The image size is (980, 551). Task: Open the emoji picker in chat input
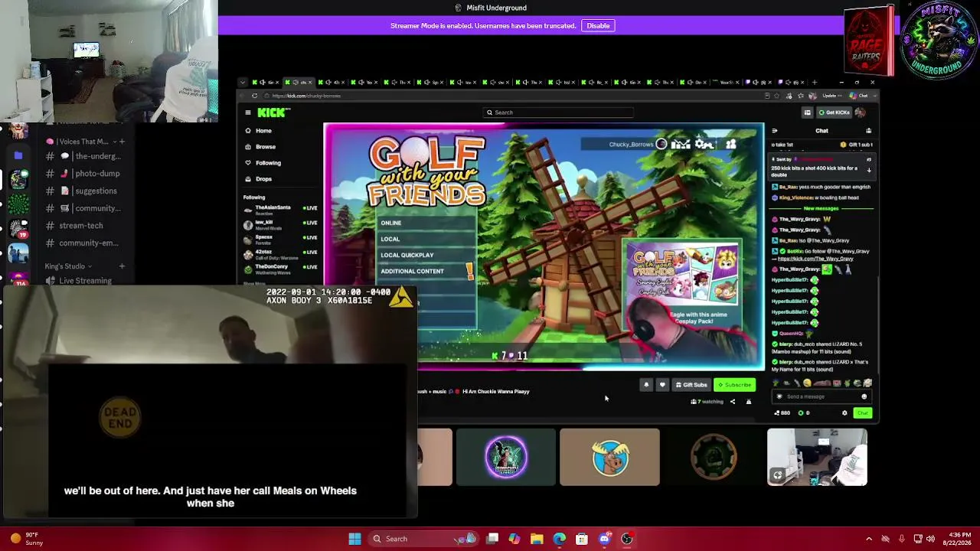click(x=864, y=396)
